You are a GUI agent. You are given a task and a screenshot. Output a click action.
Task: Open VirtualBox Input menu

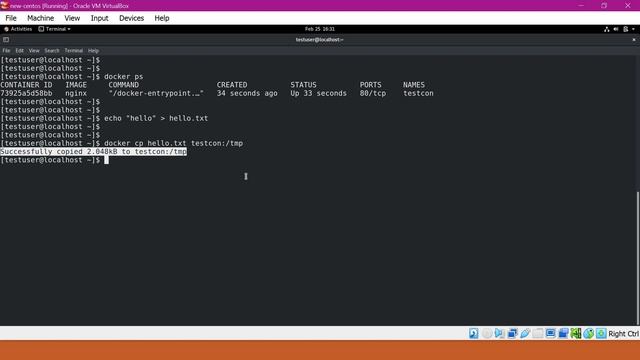tap(99, 18)
